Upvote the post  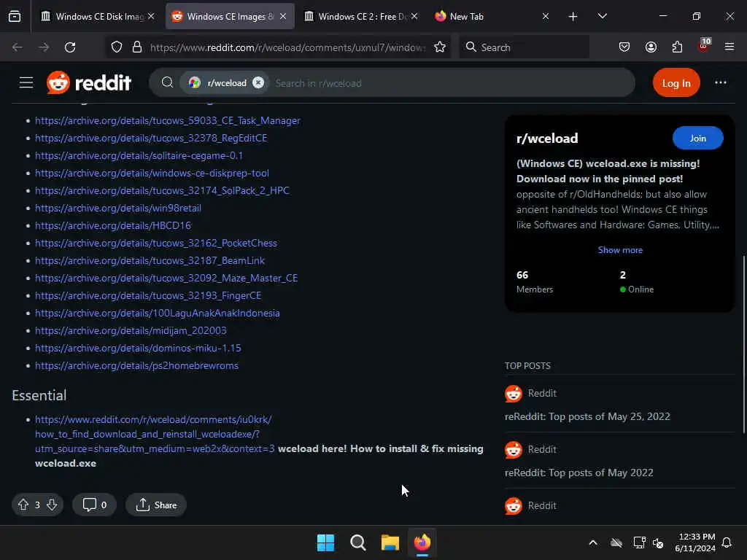click(x=23, y=505)
